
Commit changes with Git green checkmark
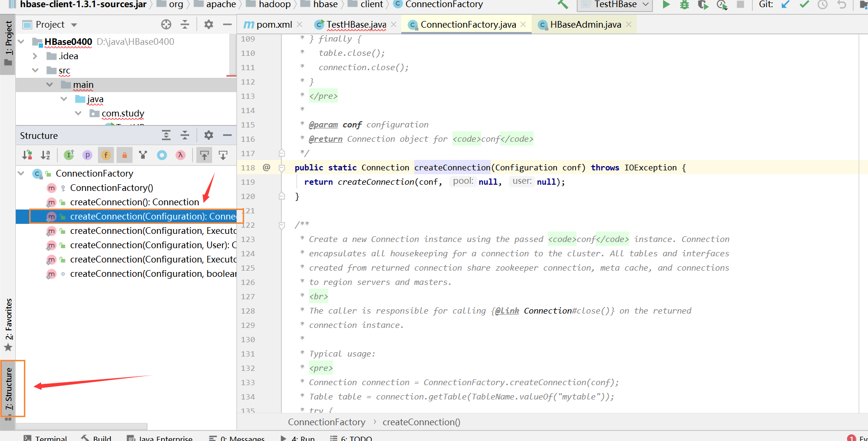click(x=804, y=4)
